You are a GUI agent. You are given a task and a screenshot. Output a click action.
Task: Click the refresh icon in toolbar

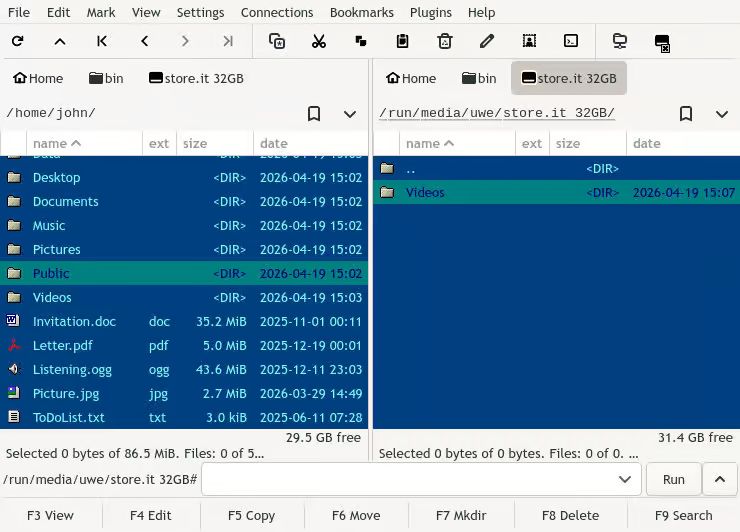18,41
